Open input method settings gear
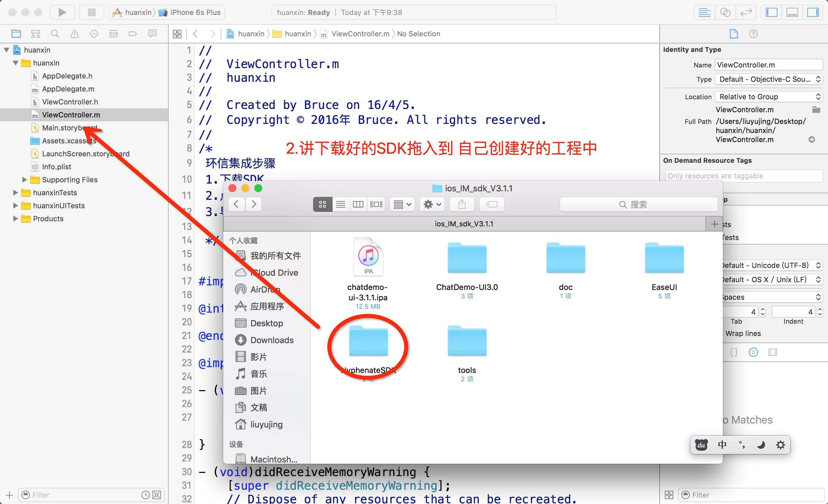Viewport: 828px width, 504px height. pos(780,445)
